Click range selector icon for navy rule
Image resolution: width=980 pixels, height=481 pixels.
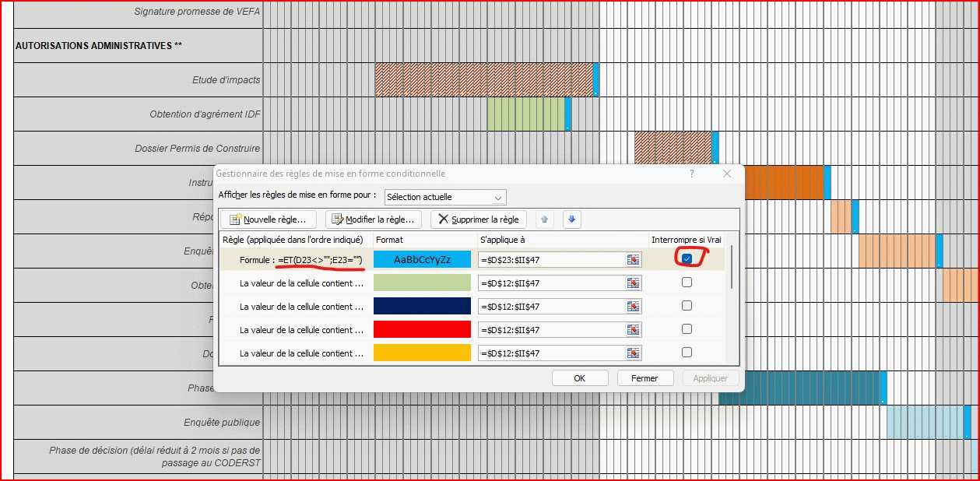click(x=633, y=307)
